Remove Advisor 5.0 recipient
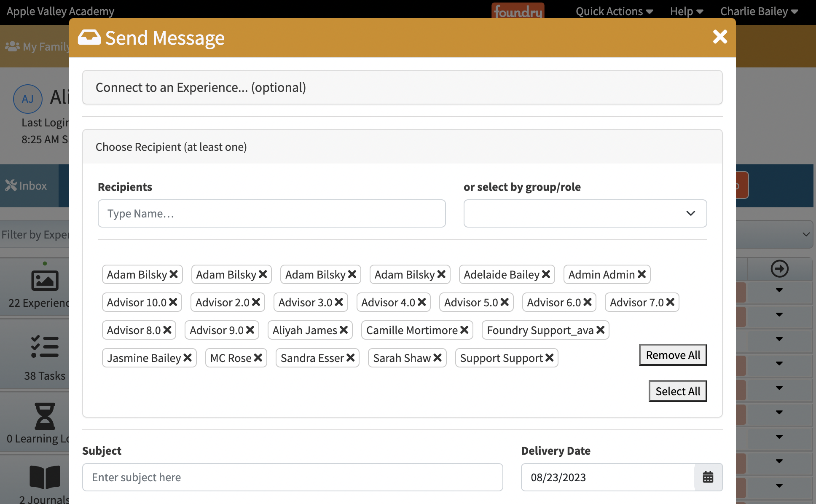The height and width of the screenshot is (504, 816). [x=505, y=302]
